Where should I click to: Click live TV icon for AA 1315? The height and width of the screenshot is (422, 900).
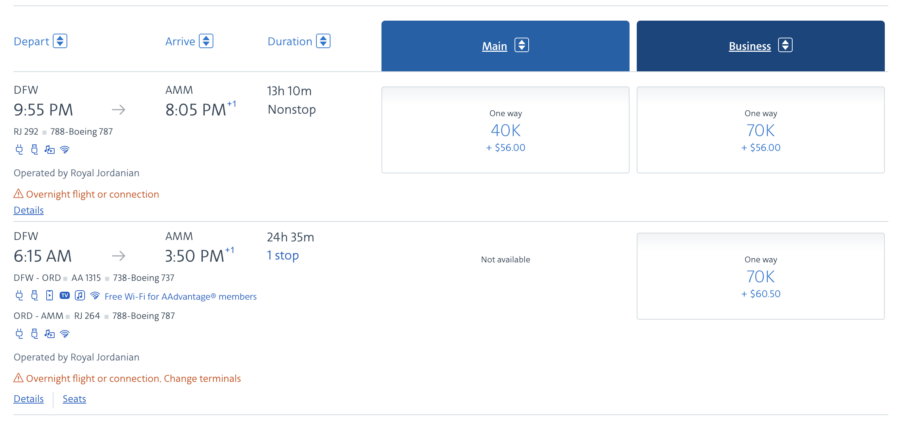pos(64,296)
